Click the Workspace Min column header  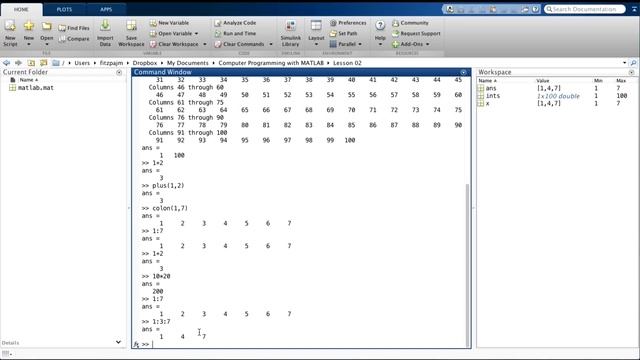coord(598,81)
